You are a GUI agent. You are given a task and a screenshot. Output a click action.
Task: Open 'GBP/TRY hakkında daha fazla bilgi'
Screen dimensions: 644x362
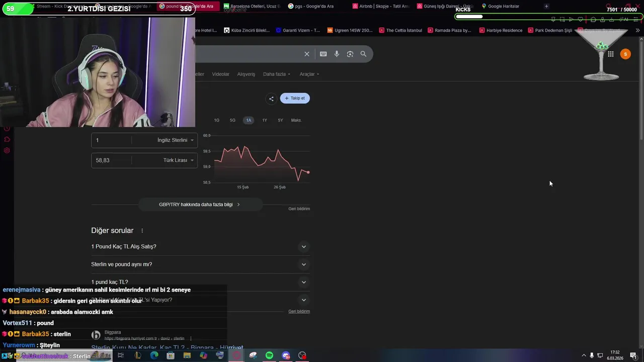click(x=200, y=205)
